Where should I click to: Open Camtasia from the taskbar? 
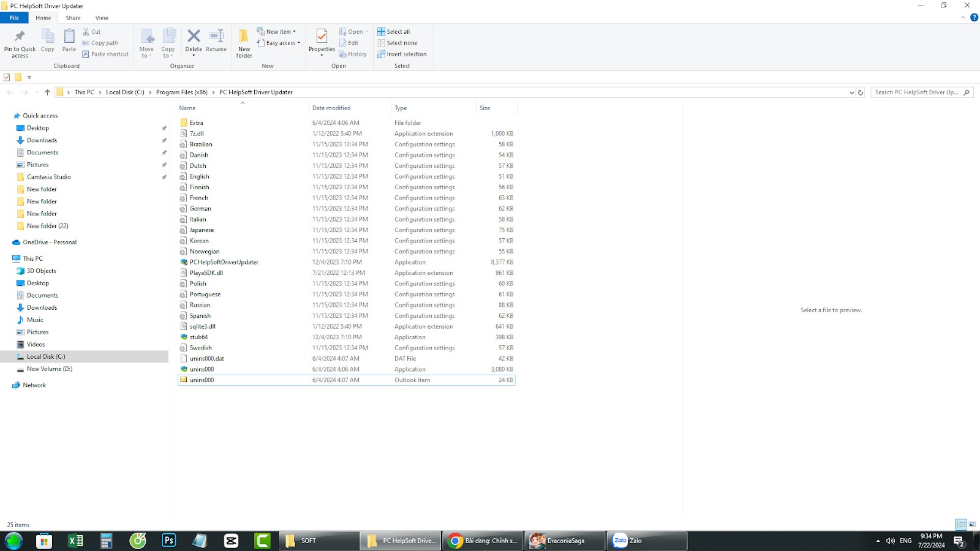click(262, 541)
